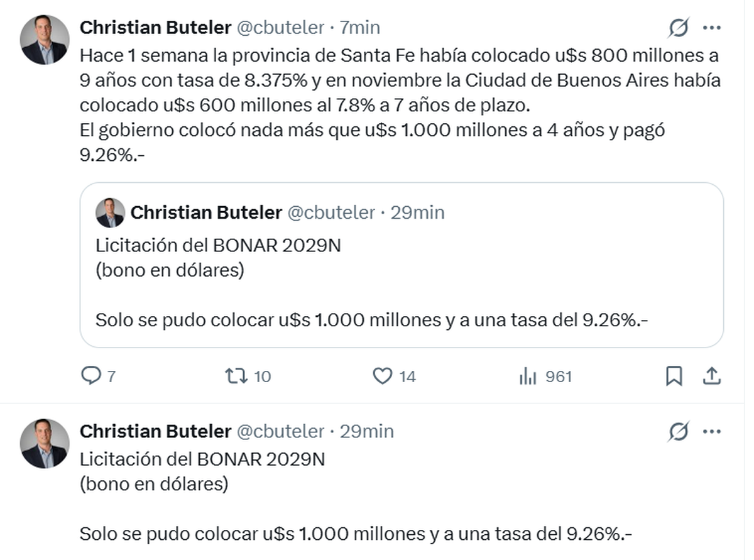Click the small avatar in quoted tweet
The image size is (754, 560).
110,213
